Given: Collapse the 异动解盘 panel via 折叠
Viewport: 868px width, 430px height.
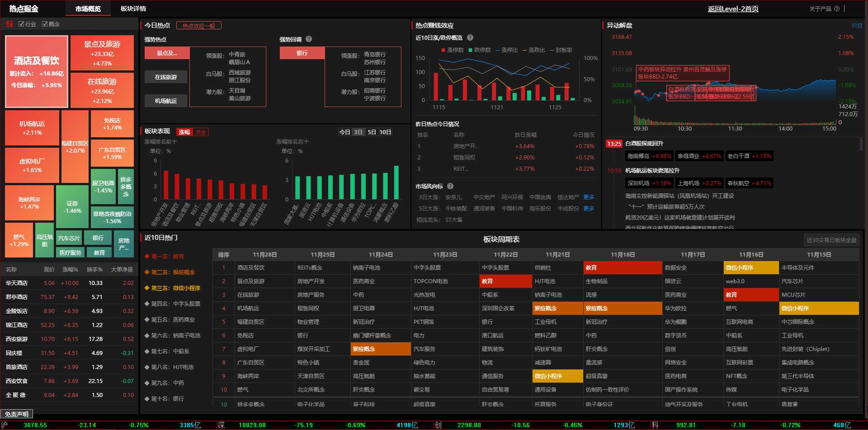Looking at the screenshot, I should [x=857, y=26].
